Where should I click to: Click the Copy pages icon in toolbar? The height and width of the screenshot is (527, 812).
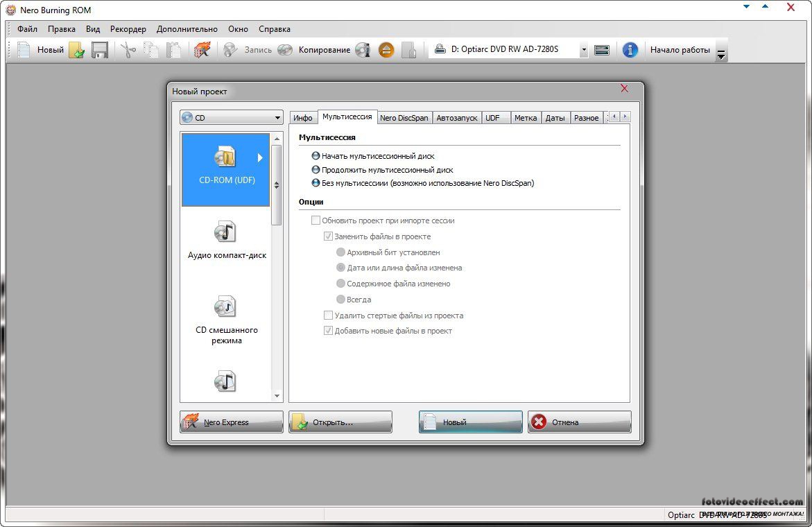point(150,50)
